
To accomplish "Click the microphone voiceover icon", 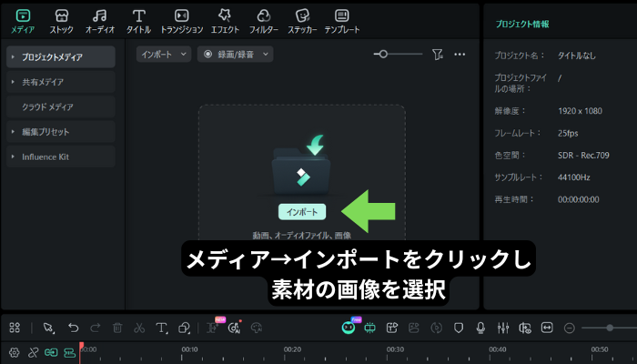I will pyautogui.click(x=480, y=328).
